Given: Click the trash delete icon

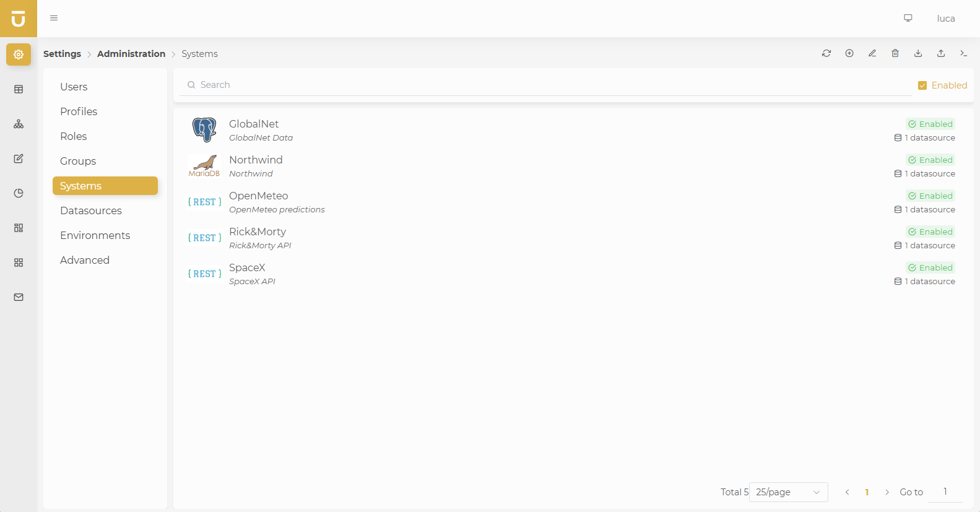Looking at the screenshot, I should [895, 53].
